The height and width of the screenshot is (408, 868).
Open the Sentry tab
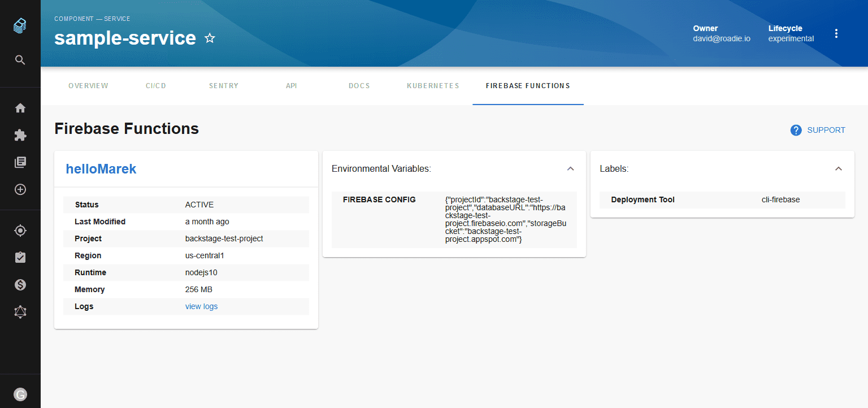[224, 86]
